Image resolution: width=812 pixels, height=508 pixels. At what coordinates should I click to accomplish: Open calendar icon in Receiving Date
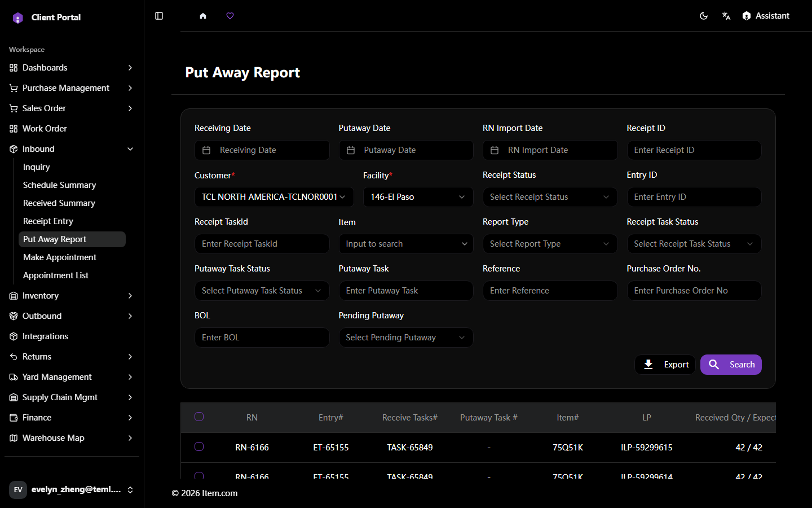206,150
